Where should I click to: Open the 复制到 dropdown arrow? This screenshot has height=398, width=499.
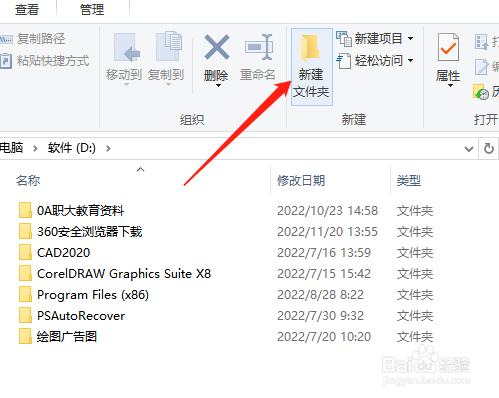[x=168, y=85]
